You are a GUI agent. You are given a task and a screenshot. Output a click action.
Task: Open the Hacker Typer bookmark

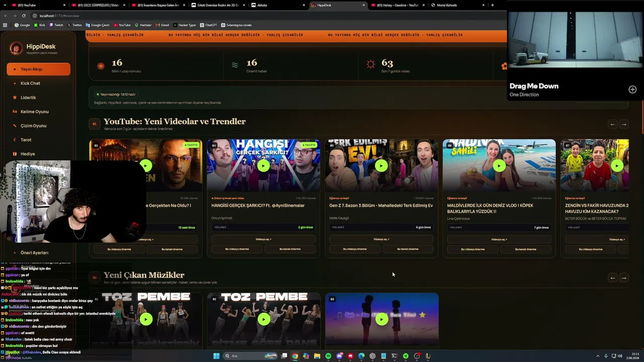pos(185,25)
